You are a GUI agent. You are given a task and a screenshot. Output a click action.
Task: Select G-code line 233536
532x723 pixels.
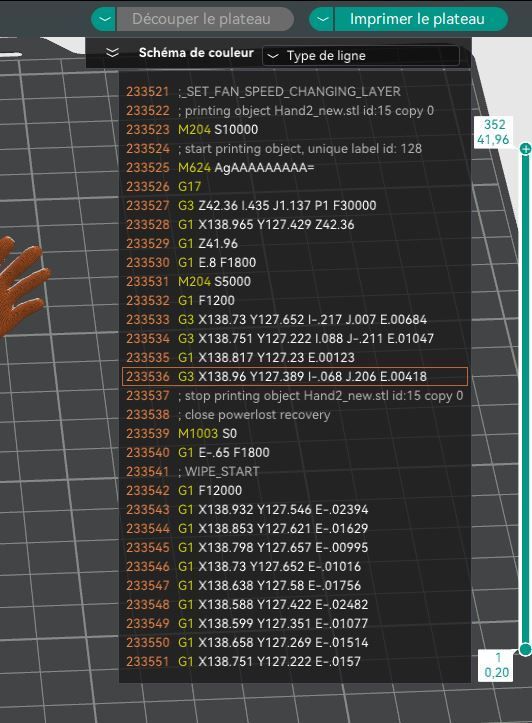(295, 377)
